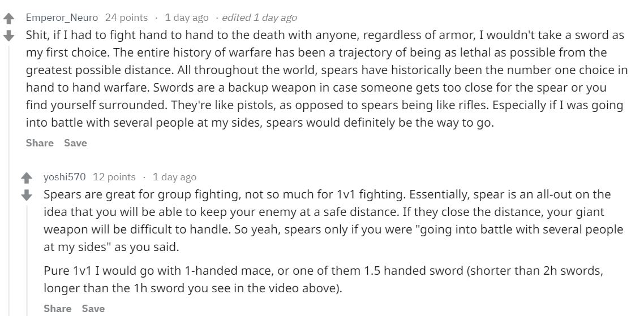Share Emperor_Neuro's comment
The height and width of the screenshot is (316, 644).
40,143
